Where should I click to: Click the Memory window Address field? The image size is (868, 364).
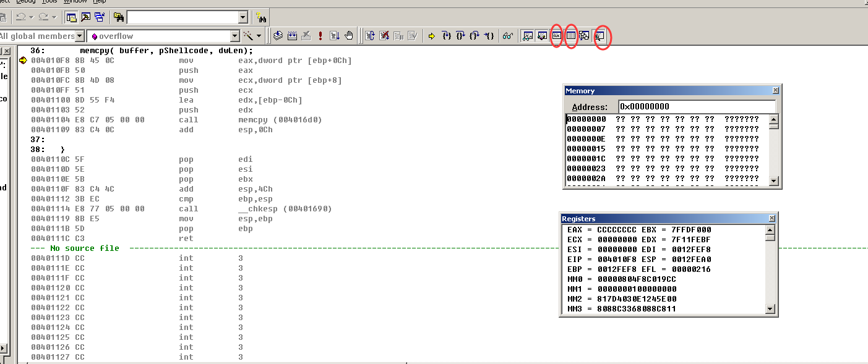coord(697,106)
